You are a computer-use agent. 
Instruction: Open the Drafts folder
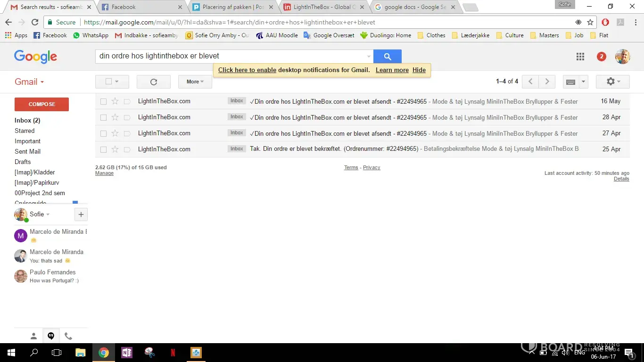coord(23,162)
